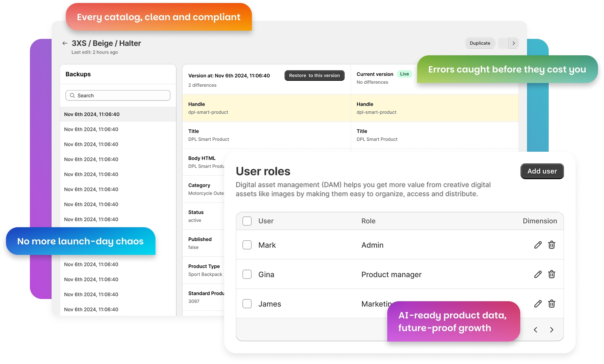Delete Mark using the trash icon
The width and height of the screenshot is (604, 364).
[x=551, y=245]
